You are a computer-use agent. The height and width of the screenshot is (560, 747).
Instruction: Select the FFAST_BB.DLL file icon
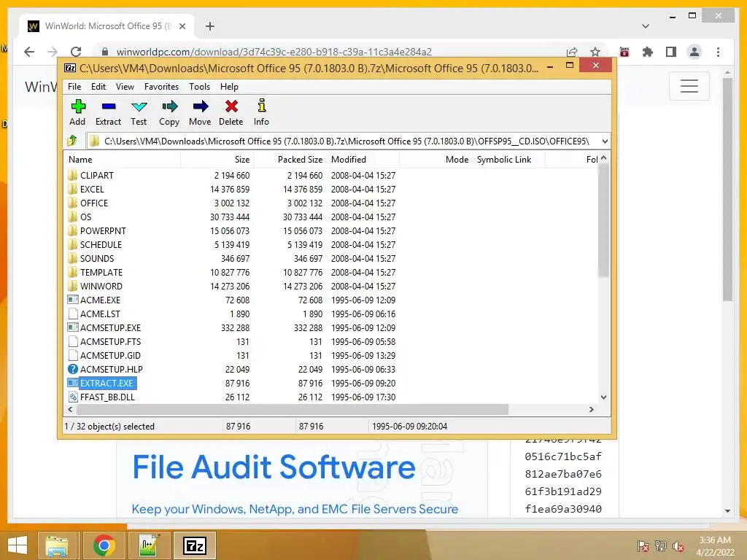(72, 397)
